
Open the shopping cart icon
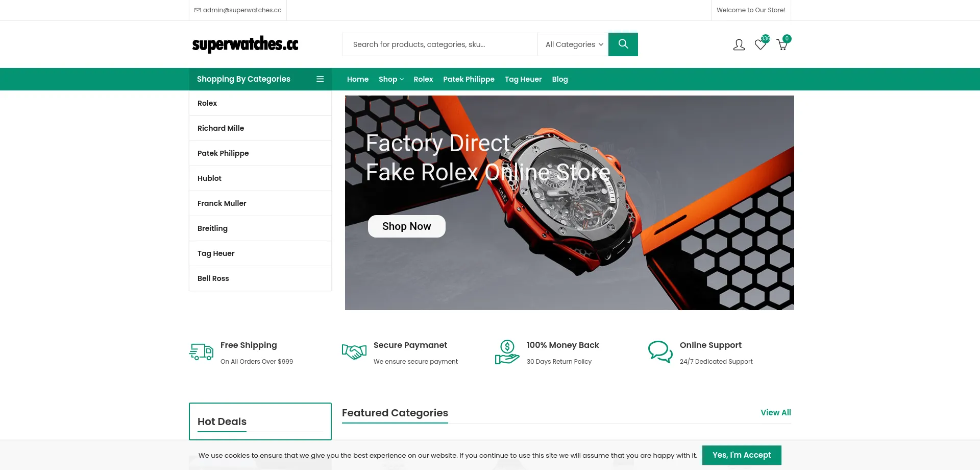[782, 44]
